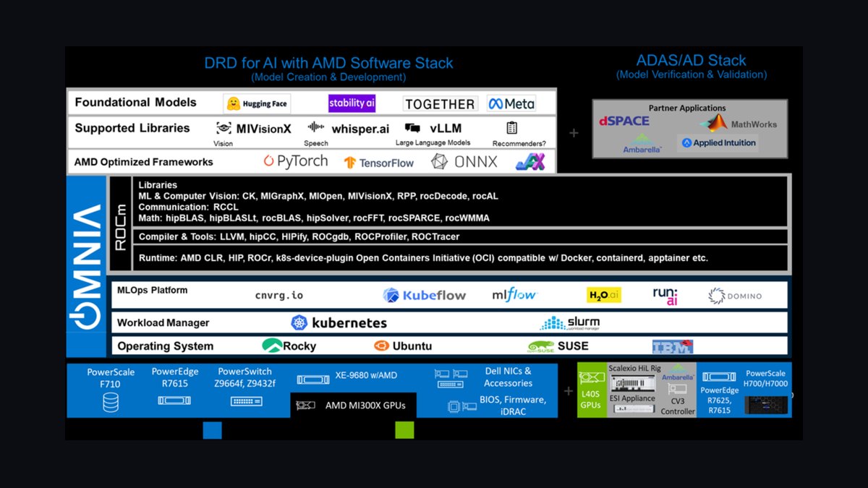This screenshot has height=488, width=868.
Task: Click the PowerScale H700/H7000 image
Action: (x=766, y=406)
